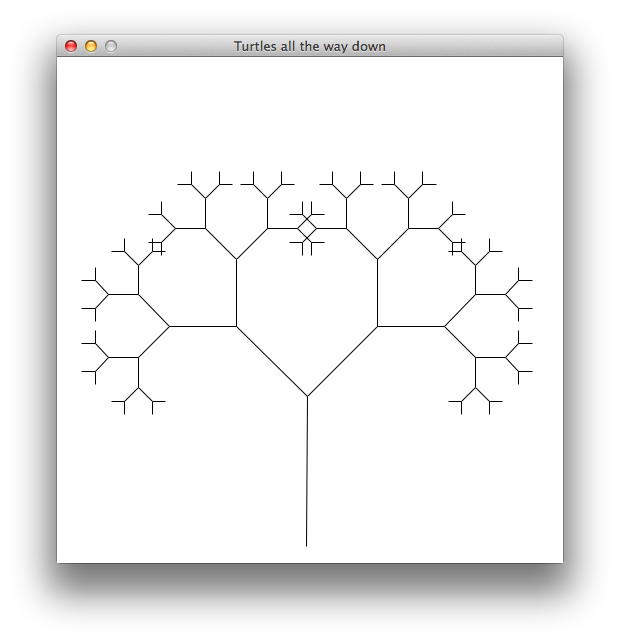Click the window title 'Turtles all the way down'
620x642 pixels.
[310, 46]
